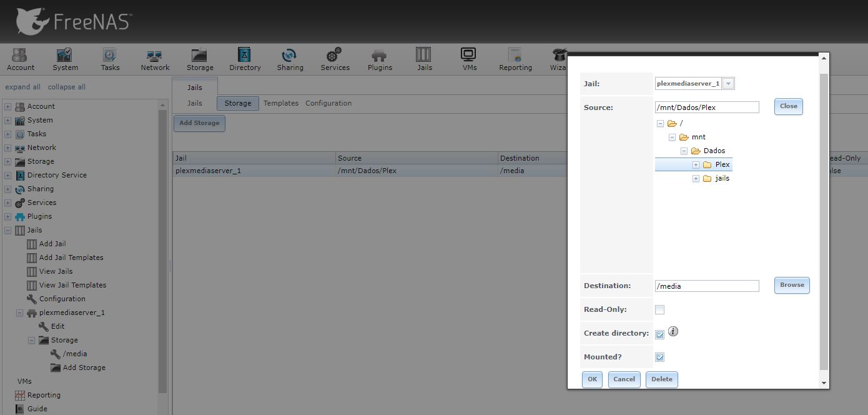The image size is (868, 415).
Task: Open Edit under plexmediaserver_1 in tree
Action: (57, 326)
